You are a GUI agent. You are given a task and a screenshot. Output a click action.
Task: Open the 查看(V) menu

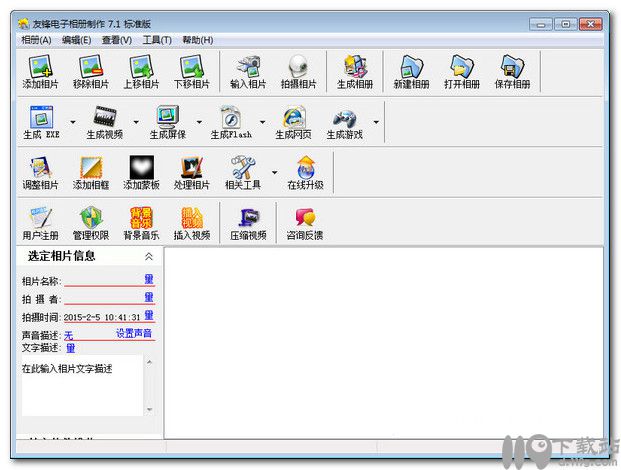[x=117, y=40]
